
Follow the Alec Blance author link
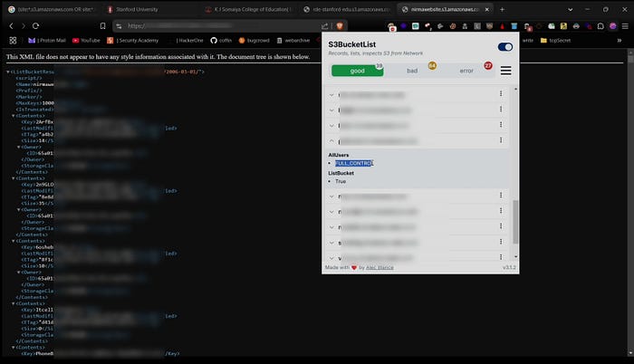tap(379, 268)
